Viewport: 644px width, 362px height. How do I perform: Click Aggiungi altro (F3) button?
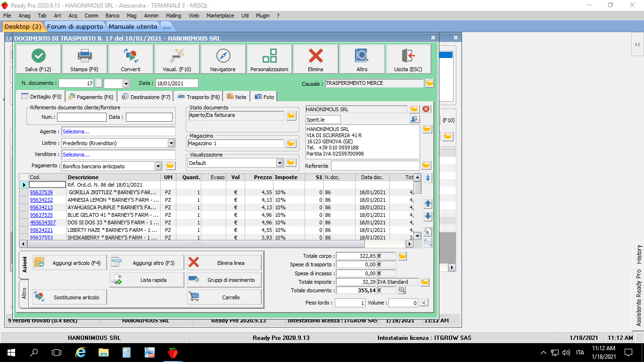click(147, 263)
